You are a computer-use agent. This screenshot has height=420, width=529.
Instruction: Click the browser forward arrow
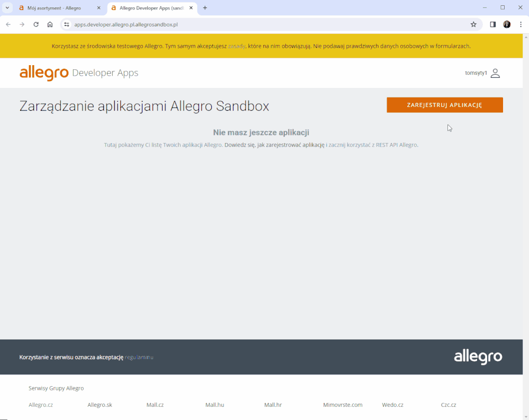tap(22, 24)
